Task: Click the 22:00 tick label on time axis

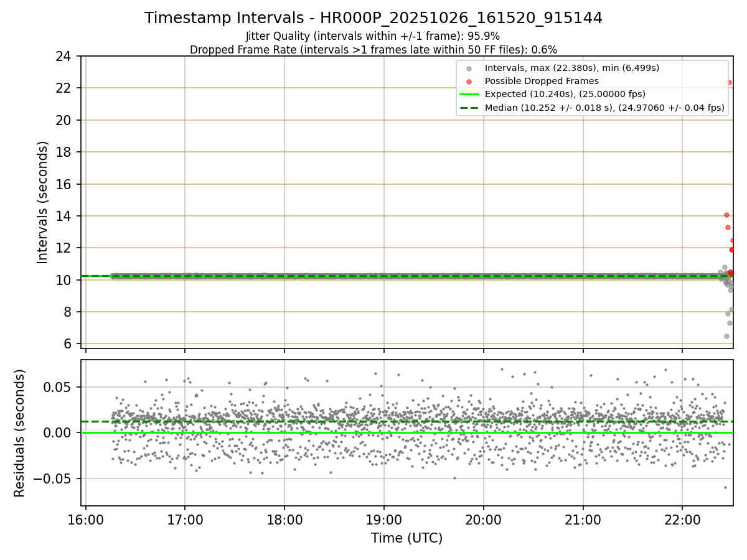Action: tap(682, 519)
